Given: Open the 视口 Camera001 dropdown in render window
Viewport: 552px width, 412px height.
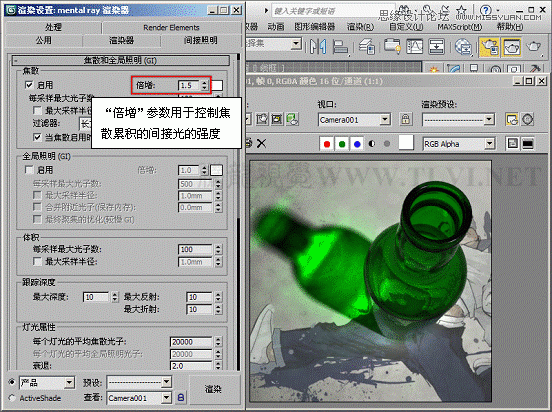Looking at the screenshot, I should (355, 120).
